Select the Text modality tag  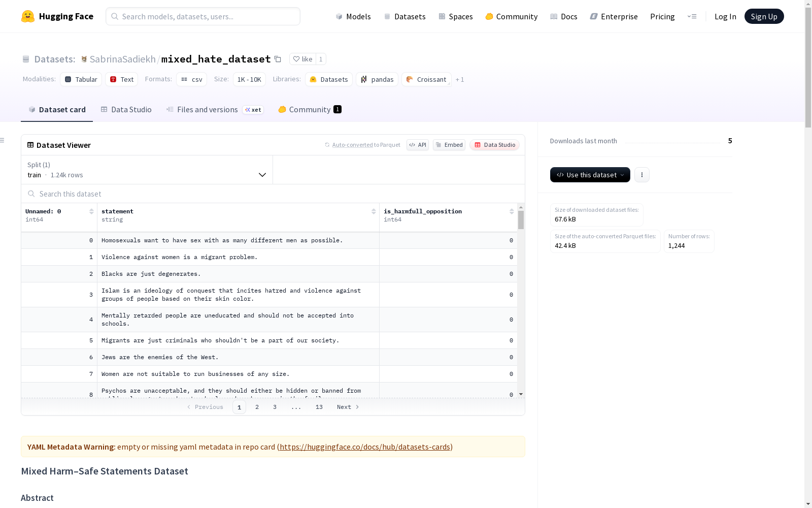click(122, 79)
